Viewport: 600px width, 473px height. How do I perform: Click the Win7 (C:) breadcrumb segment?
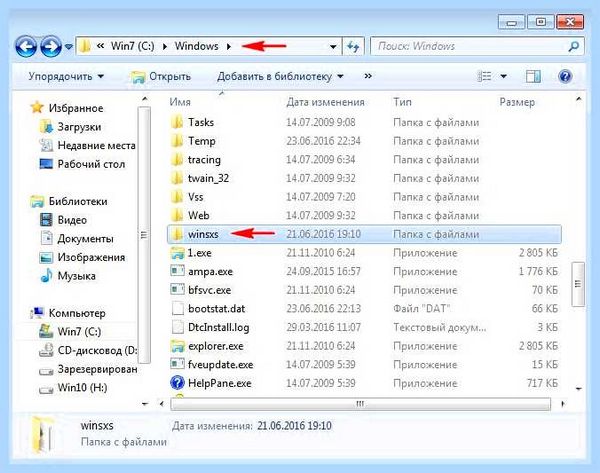[132, 46]
